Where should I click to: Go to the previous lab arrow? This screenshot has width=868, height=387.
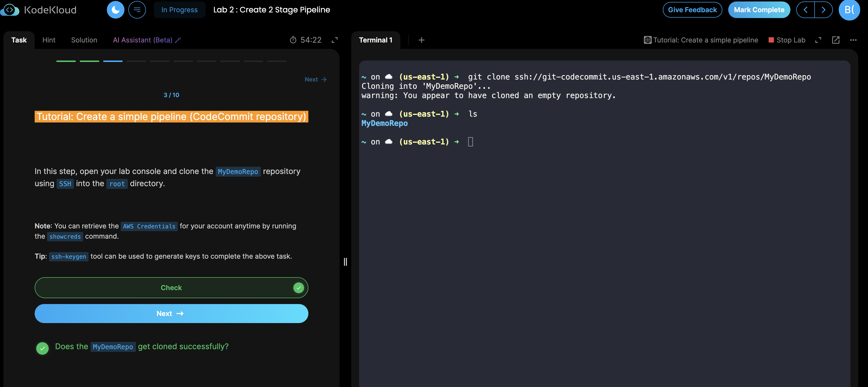click(x=805, y=10)
